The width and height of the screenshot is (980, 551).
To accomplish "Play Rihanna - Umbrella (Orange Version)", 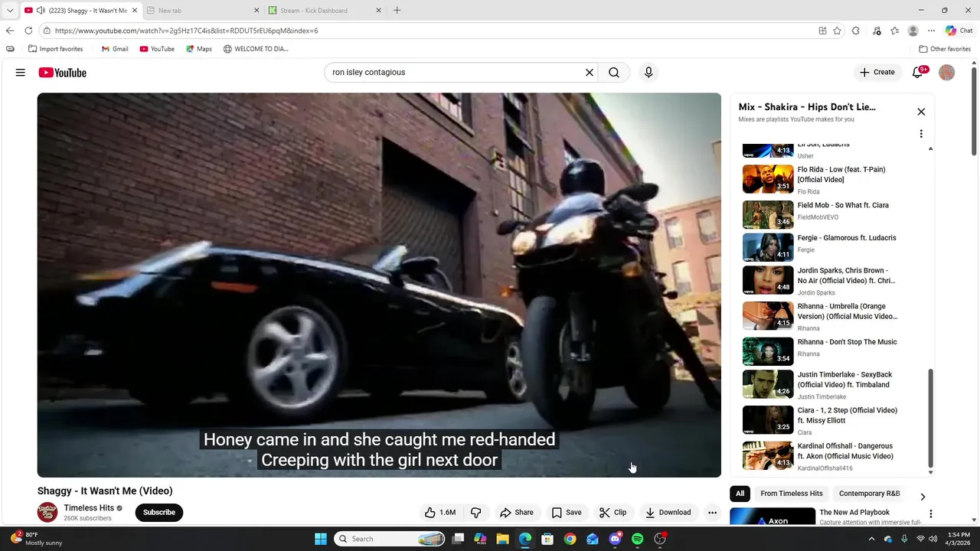I will coord(831,316).
